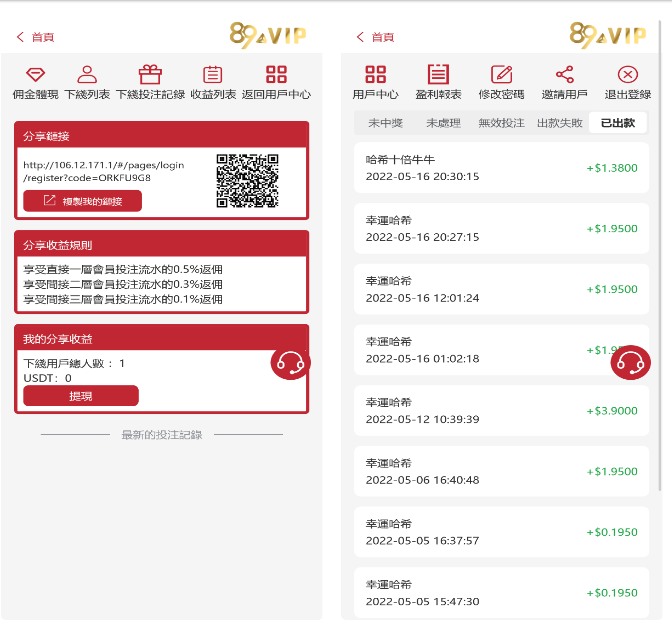Switch to 未中獎 tab
The image size is (672, 629).
click(x=384, y=123)
